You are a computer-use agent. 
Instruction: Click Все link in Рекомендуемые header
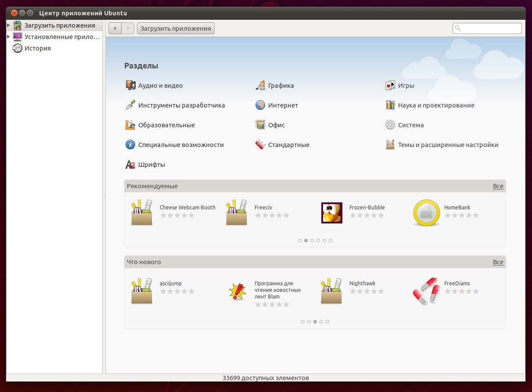pyautogui.click(x=498, y=186)
